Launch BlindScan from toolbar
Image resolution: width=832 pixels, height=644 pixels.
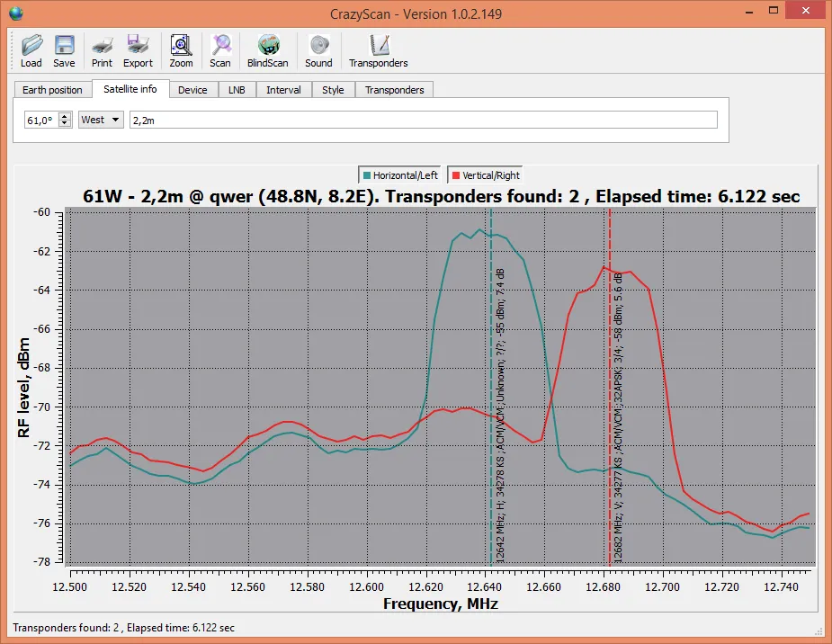coord(268,50)
